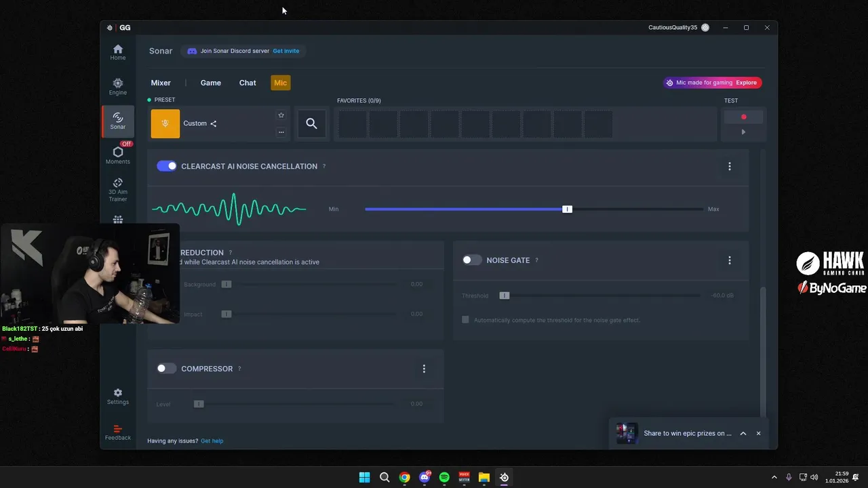Viewport: 868px width, 488px height.
Task: Open the preset three-dot options menu
Action: pyautogui.click(x=281, y=132)
